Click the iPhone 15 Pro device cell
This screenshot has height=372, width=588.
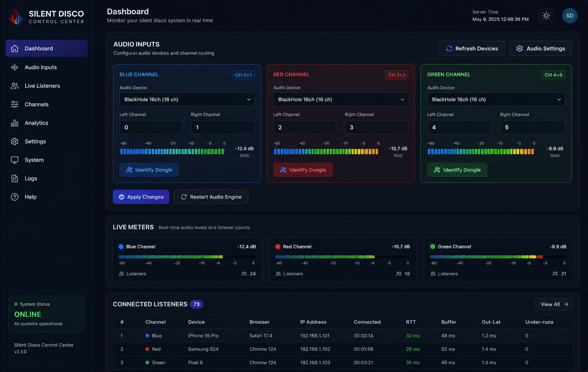point(203,336)
